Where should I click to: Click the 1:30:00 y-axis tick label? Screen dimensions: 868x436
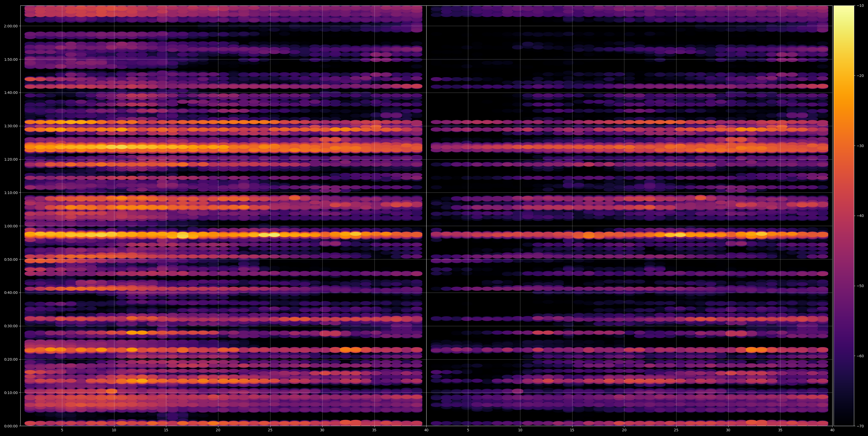(x=11, y=126)
